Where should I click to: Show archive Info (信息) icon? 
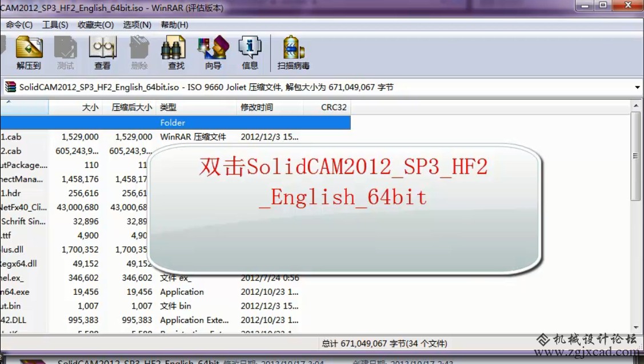pos(250,52)
